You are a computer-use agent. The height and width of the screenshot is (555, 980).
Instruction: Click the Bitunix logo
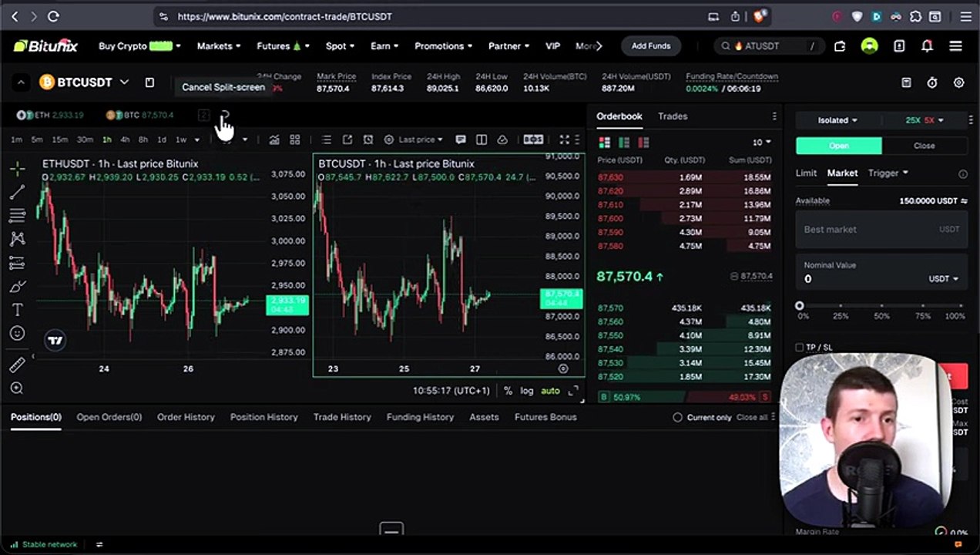coord(45,46)
